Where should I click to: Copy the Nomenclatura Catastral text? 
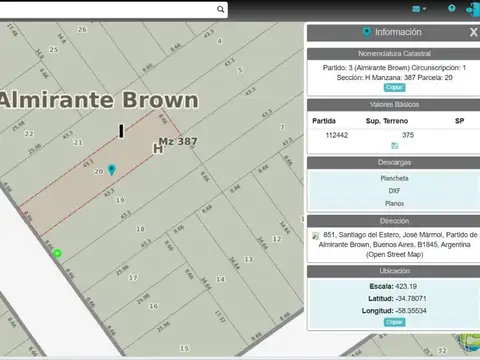pos(394,87)
